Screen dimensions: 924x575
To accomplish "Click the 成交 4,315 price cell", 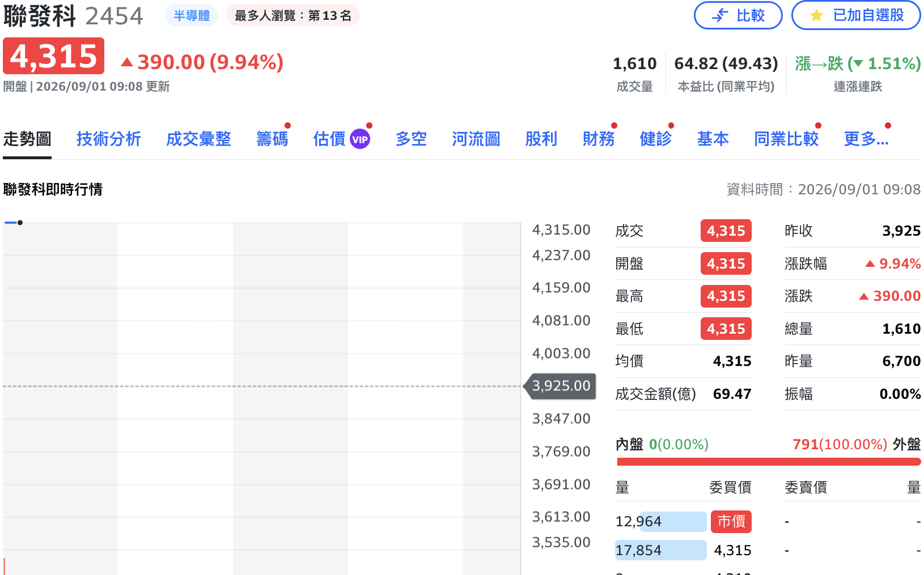I will click(726, 231).
